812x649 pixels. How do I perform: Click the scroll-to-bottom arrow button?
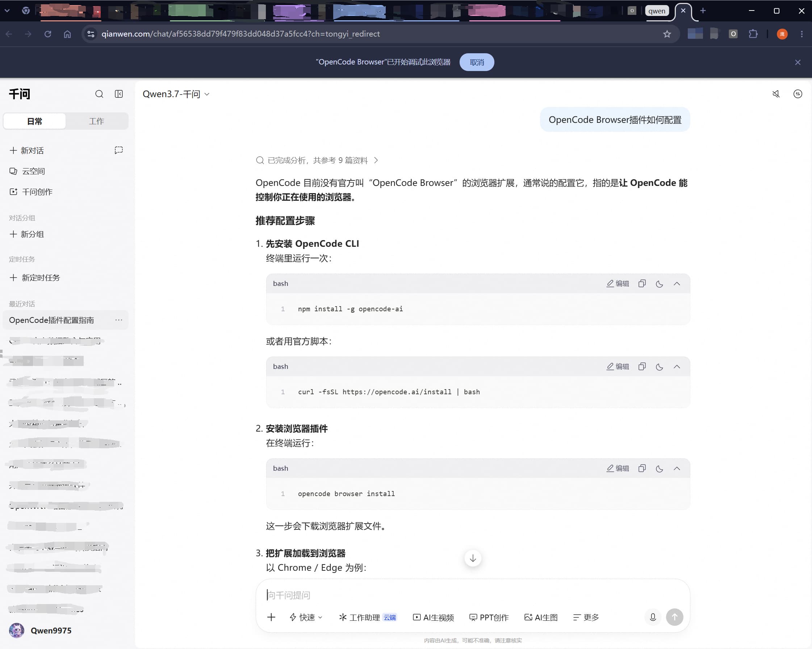[x=473, y=558]
